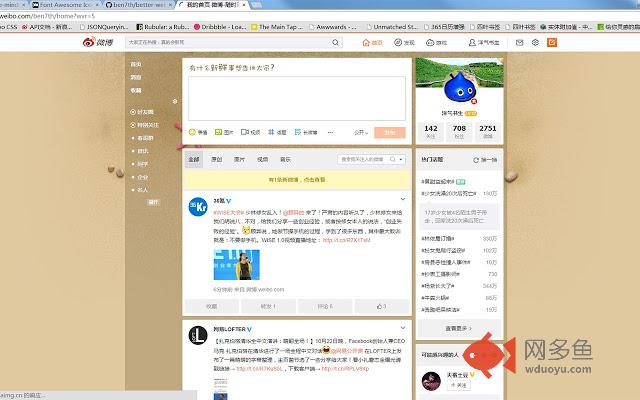Open the Rubular bookmark
640x400 pixels.
point(162,27)
